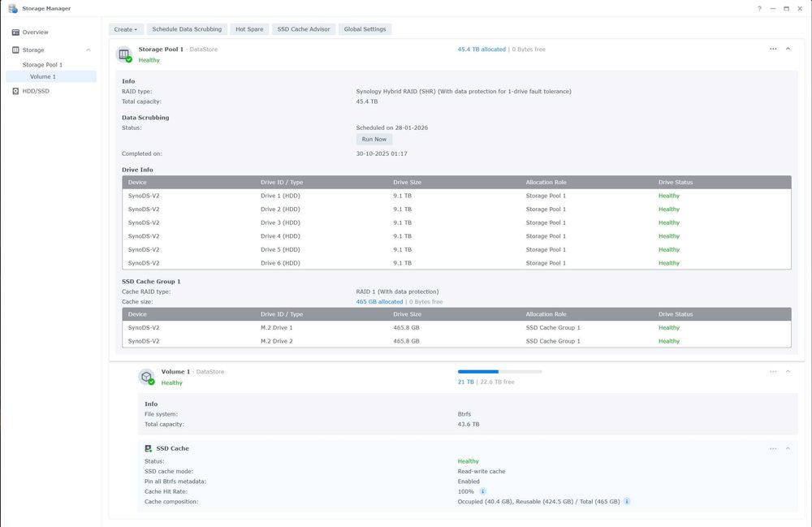Click the SSD Cache chip icon

pyautogui.click(x=148, y=449)
